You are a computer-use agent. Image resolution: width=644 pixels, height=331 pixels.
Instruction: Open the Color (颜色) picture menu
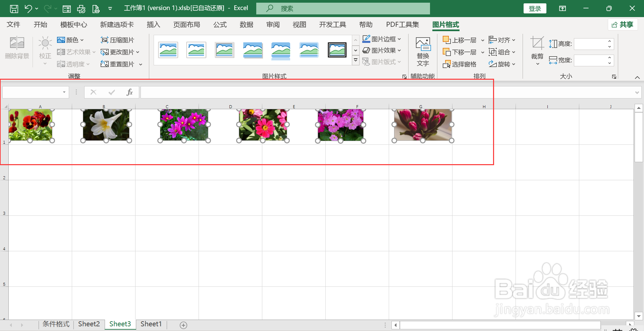click(70, 40)
